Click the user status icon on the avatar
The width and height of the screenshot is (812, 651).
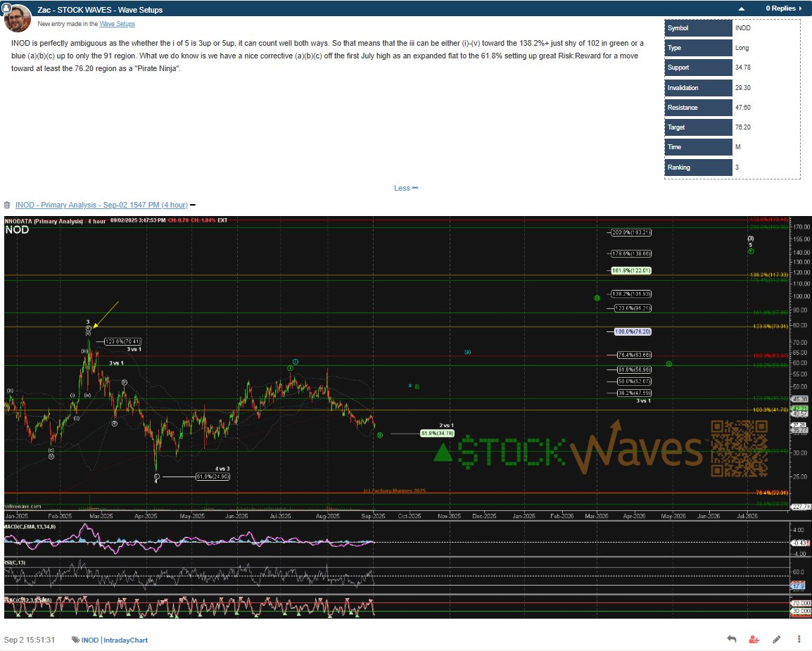pos(6,7)
